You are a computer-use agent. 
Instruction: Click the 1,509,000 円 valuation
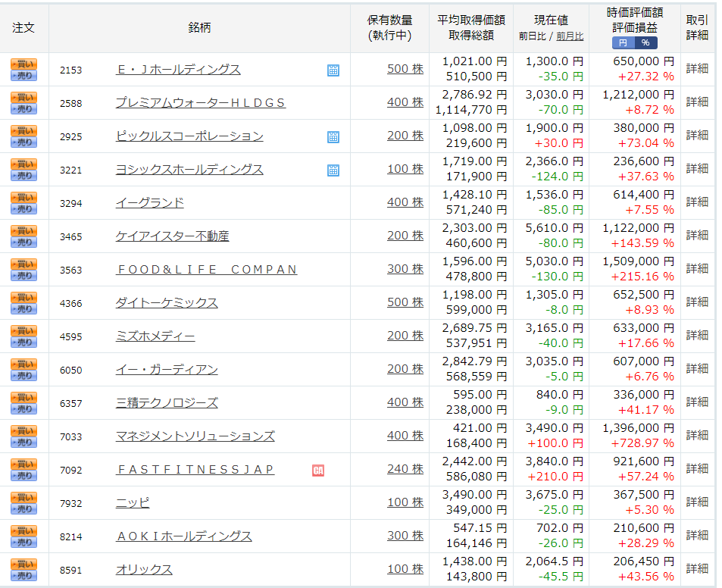click(x=639, y=261)
